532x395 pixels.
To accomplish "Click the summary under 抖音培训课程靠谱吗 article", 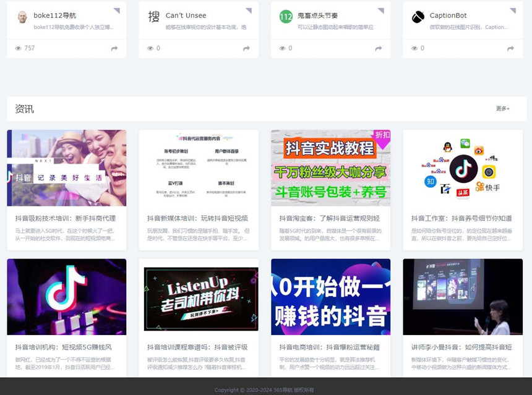I will (197, 363).
